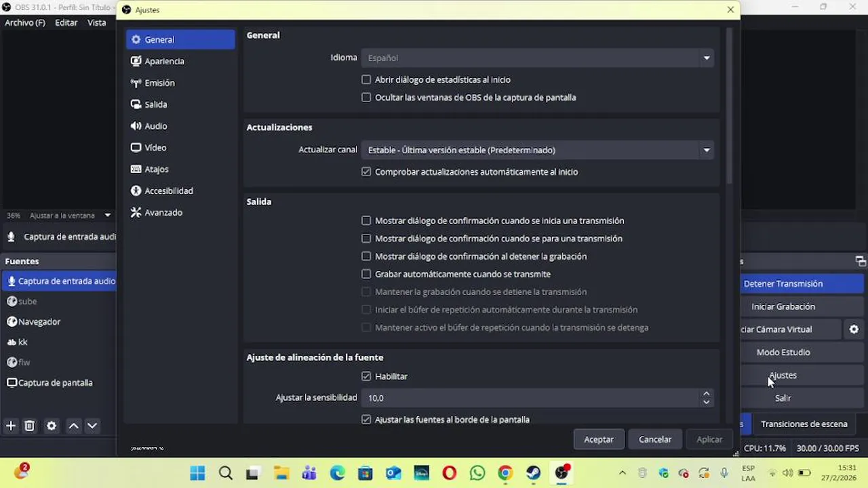The width and height of the screenshot is (868, 488).
Task: Open the Editar menu in OBS
Action: click(66, 22)
